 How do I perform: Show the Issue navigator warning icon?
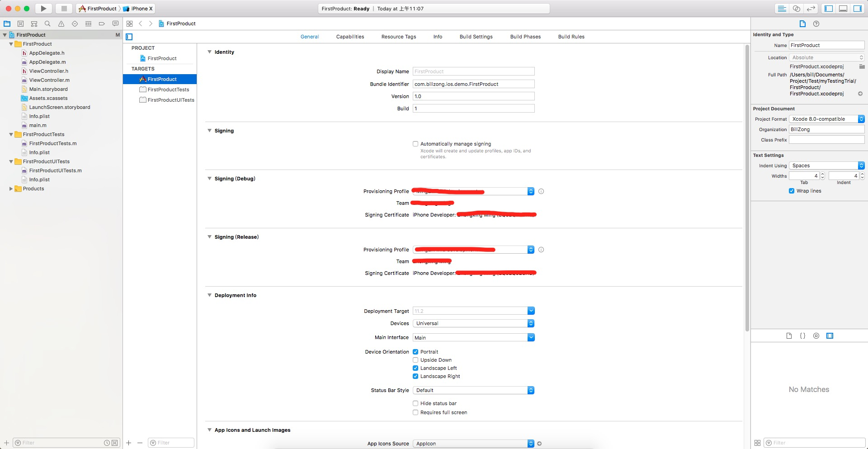pos(61,24)
